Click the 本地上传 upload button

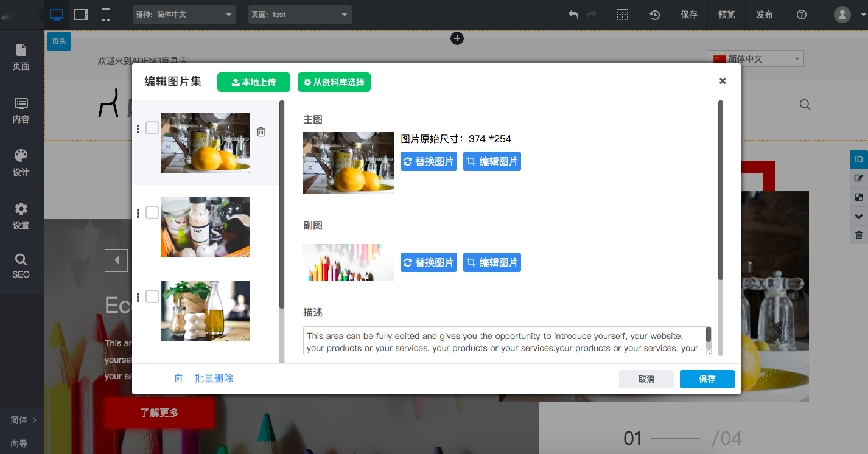tap(254, 82)
